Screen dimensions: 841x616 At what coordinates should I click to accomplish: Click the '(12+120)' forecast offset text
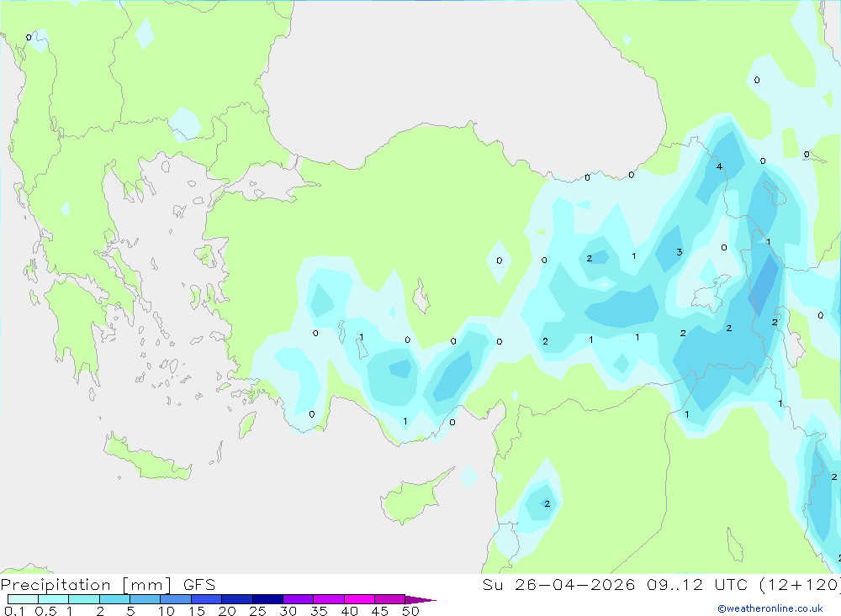pos(801,584)
